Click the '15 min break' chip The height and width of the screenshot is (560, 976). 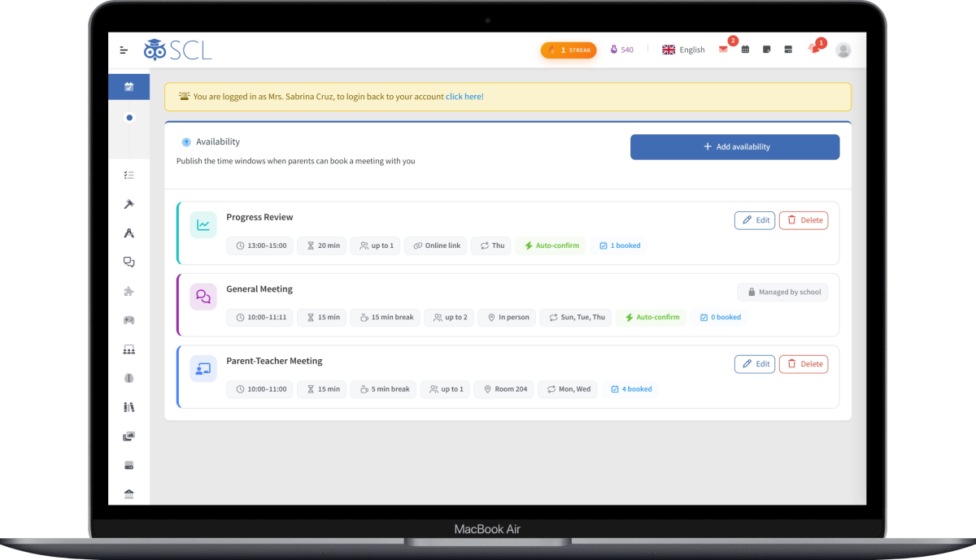coord(386,317)
